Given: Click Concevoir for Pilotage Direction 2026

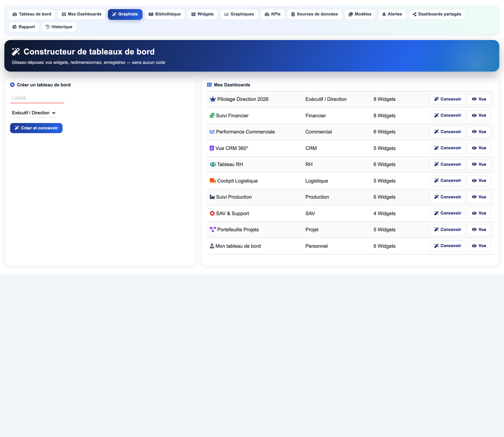Looking at the screenshot, I should tap(447, 99).
